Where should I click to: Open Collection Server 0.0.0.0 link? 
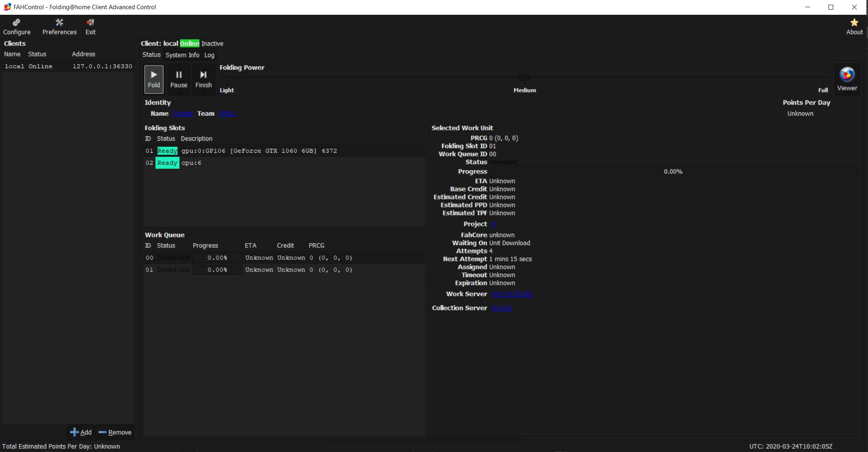point(502,308)
